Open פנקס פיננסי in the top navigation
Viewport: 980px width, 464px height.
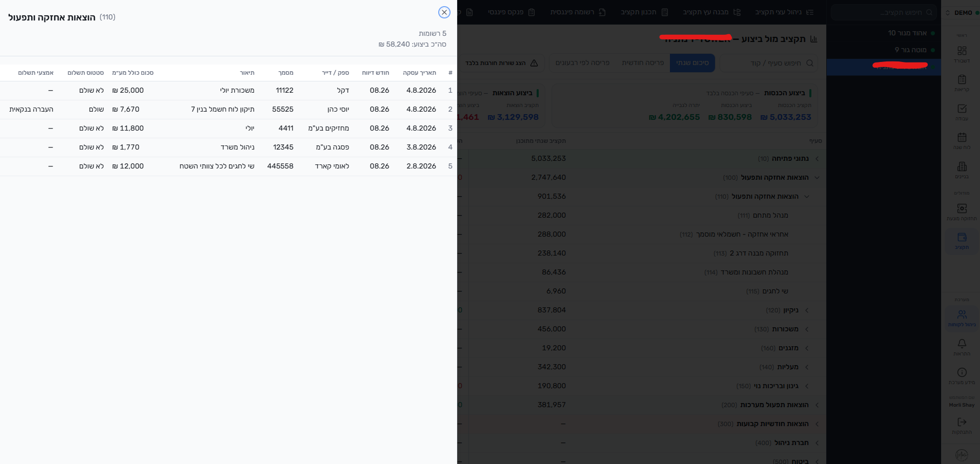coord(511,12)
